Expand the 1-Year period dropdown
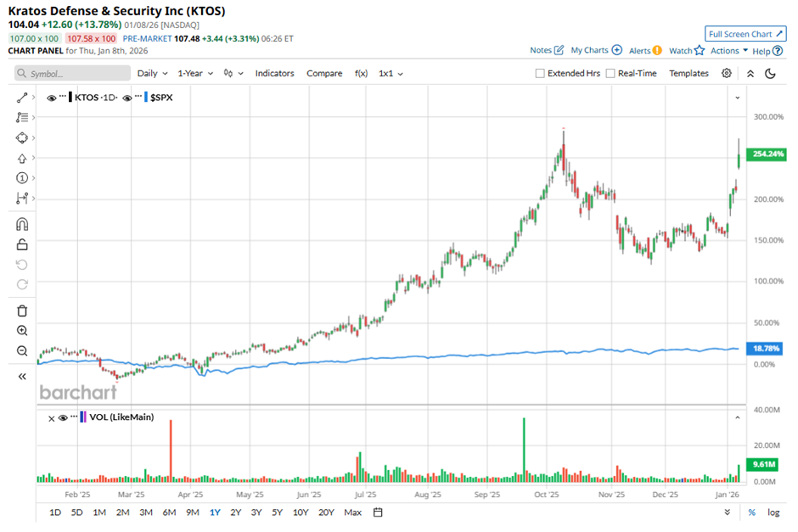Viewport: 798px width, 532px height. click(196, 74)
